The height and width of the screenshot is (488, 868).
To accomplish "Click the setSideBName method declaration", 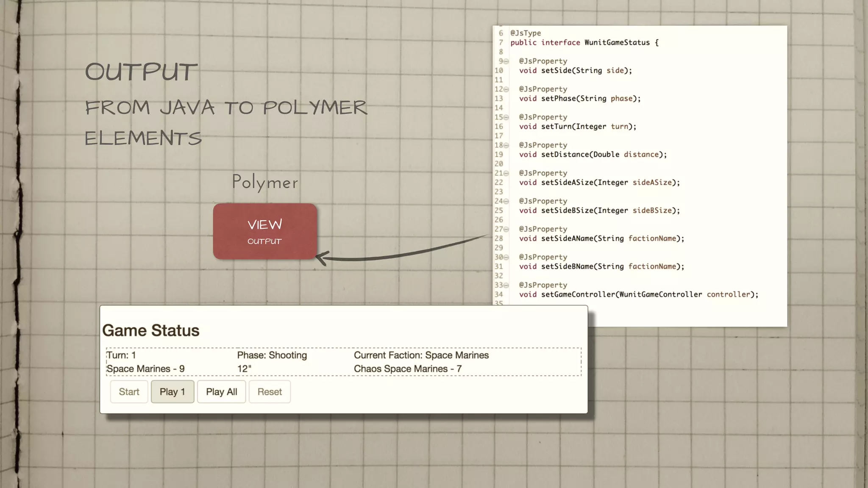I will pyautogui.click(x=602, y=266).
